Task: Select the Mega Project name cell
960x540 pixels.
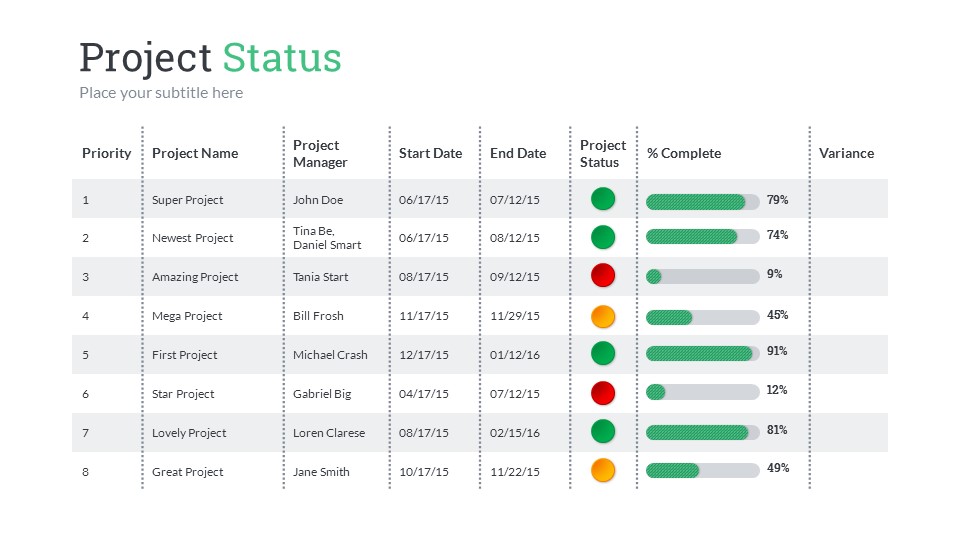Action: coord(187,316)
